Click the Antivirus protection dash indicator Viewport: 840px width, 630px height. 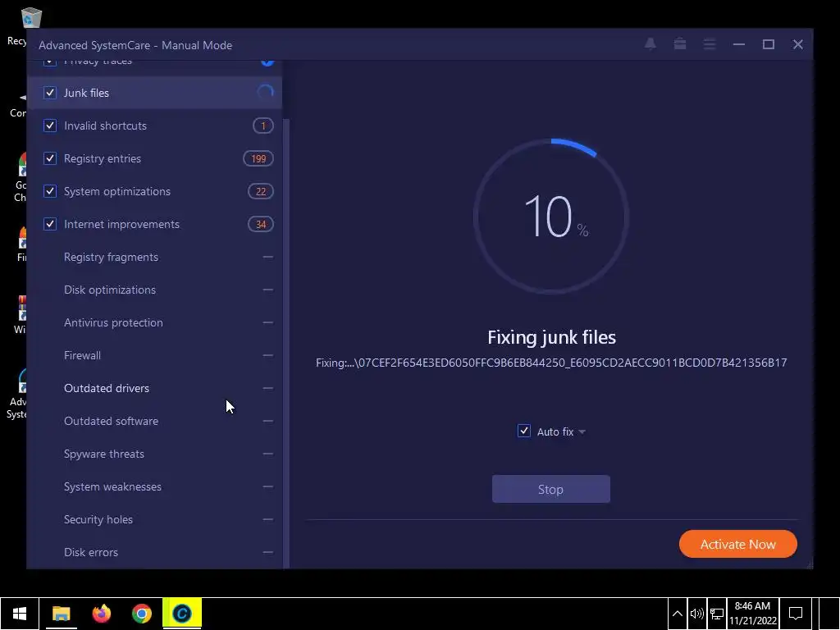point(268,322)
